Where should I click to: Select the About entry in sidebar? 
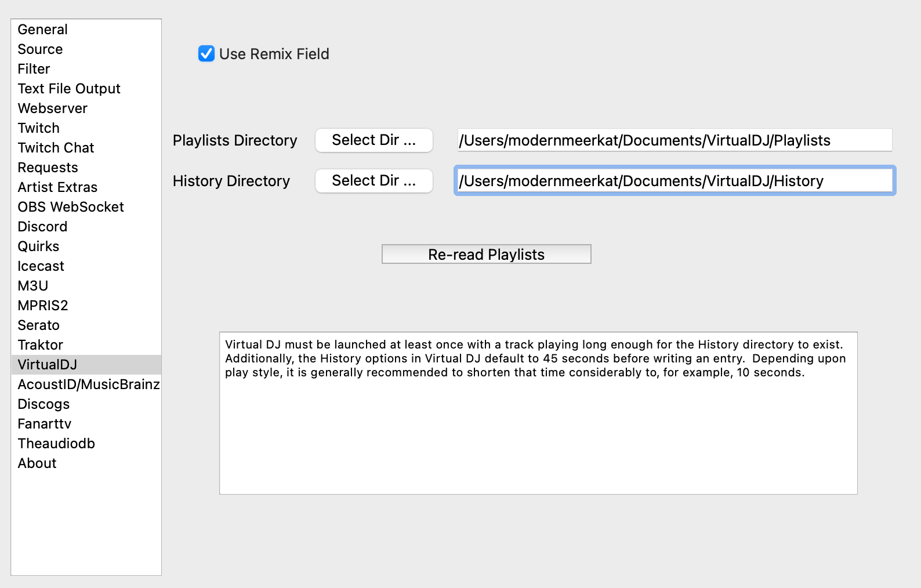tap(37, 463)
